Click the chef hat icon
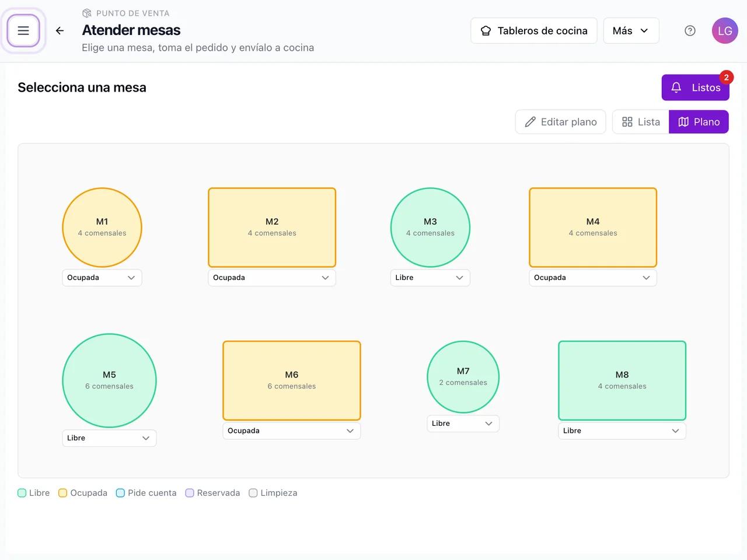 pyautogui.click(x=486, y=31)
